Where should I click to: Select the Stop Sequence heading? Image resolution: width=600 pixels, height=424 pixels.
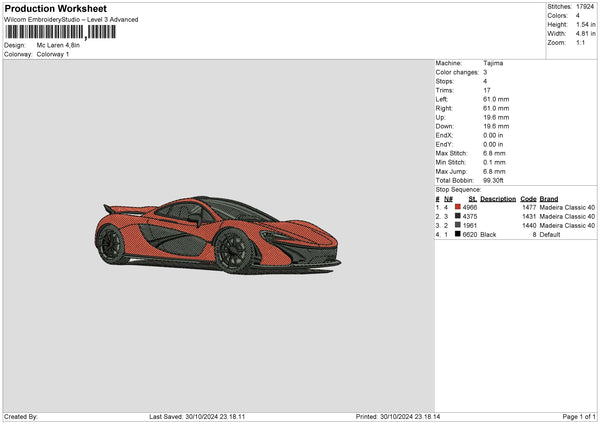458,189
